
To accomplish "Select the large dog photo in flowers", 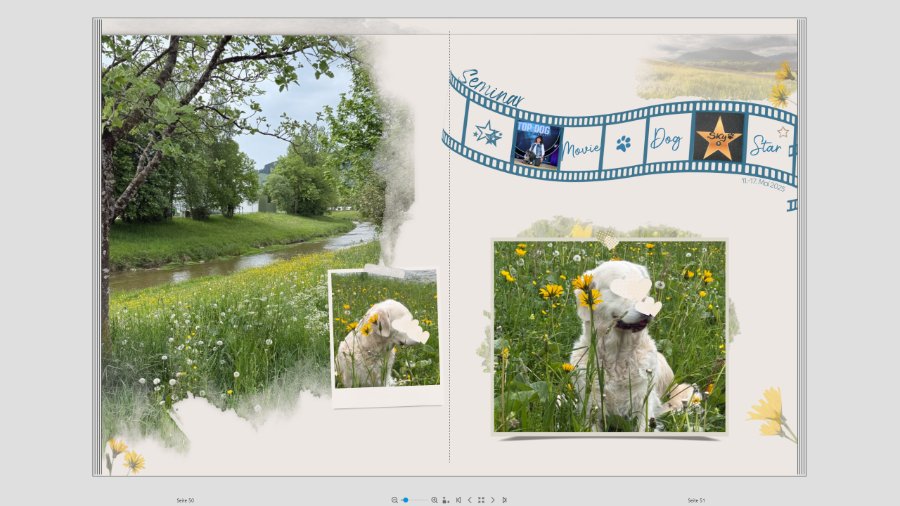I will click(609, 336).
